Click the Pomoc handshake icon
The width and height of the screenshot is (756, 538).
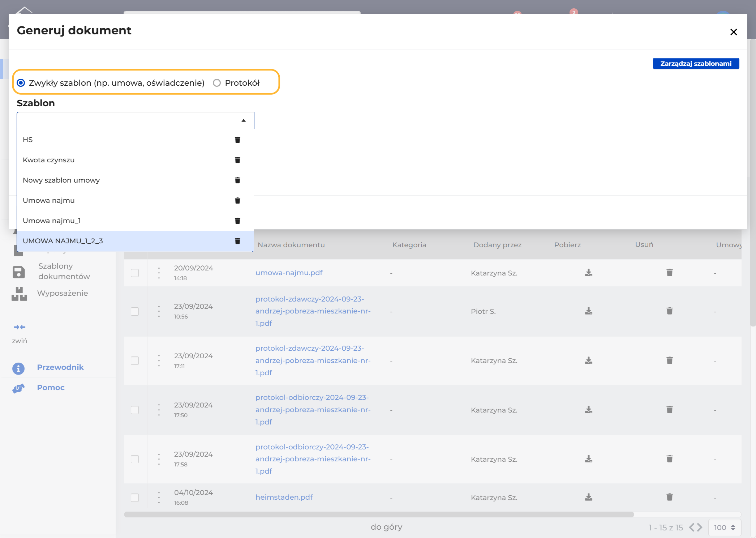point(18,388)
